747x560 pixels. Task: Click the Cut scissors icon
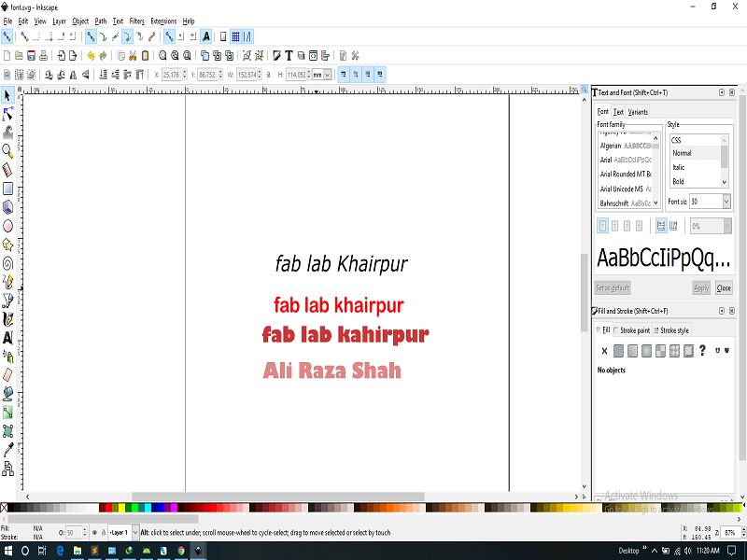coord(133,56)
